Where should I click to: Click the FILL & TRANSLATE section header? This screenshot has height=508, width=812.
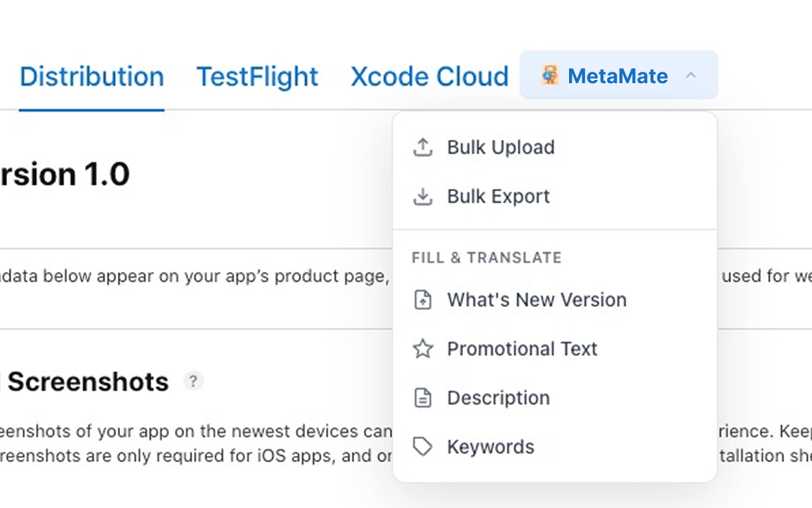[487, 258]
